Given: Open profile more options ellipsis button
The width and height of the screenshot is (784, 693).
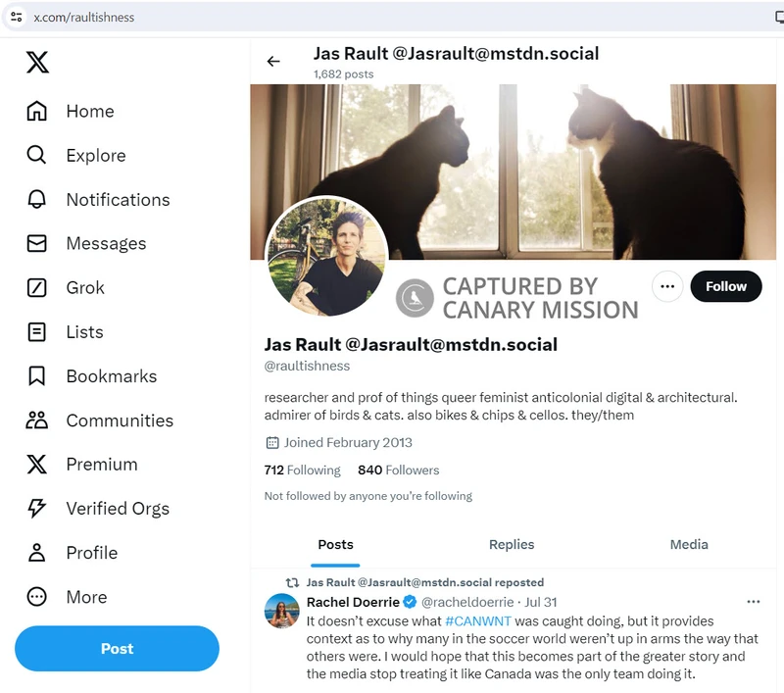Looking at the screenshot, I should (667, 286).
